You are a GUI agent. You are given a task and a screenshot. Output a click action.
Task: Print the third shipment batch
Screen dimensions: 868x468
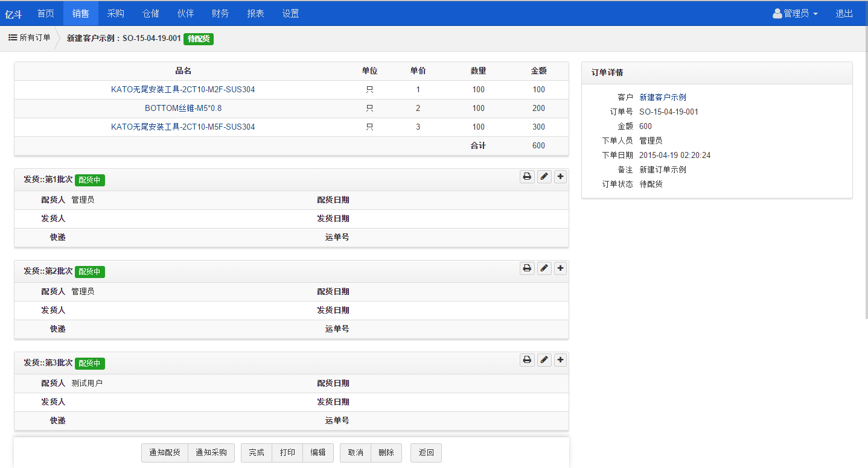pyautogui.click(x=527, y=360)
